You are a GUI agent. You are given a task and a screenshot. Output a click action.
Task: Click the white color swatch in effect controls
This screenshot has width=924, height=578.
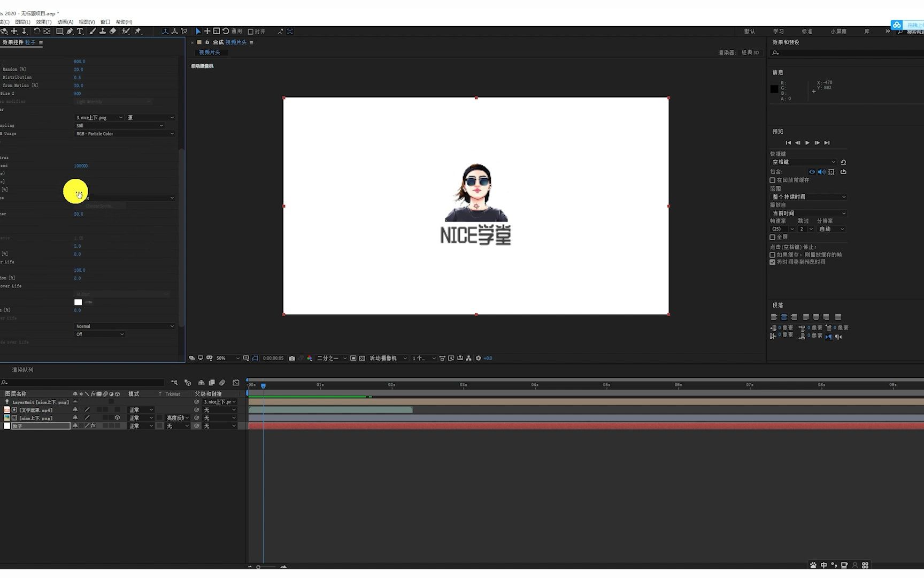tap(78, 302)
